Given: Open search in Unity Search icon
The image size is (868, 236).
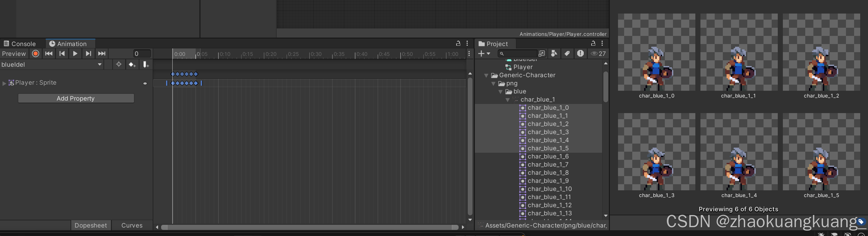Looking at the screenshot, I should coord(542,53).
